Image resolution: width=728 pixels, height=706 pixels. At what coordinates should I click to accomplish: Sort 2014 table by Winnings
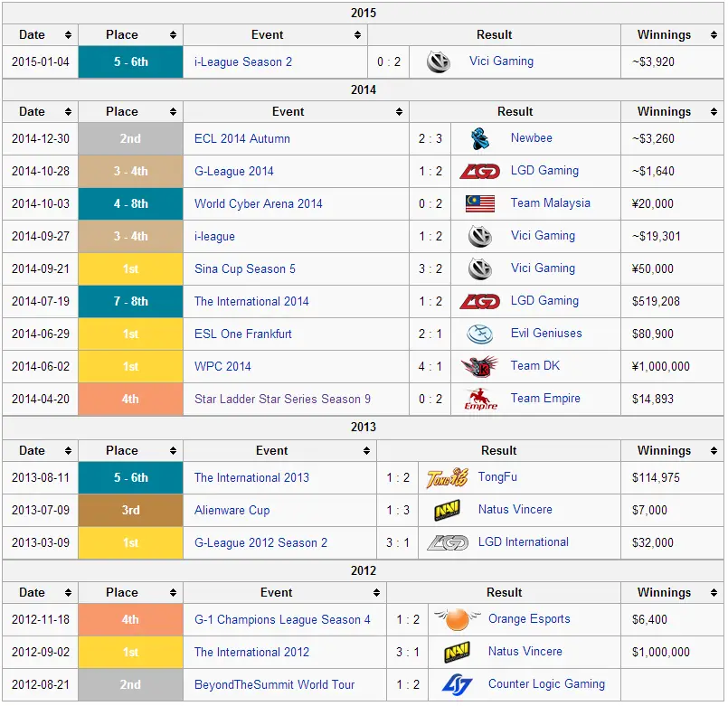(x=714, y=112)
